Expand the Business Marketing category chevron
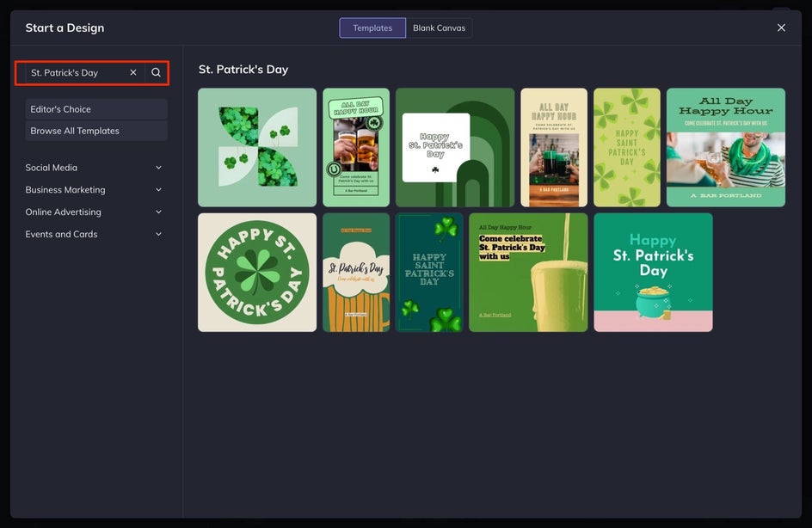This screenshot has height=528, width=812. coord(158,190)
